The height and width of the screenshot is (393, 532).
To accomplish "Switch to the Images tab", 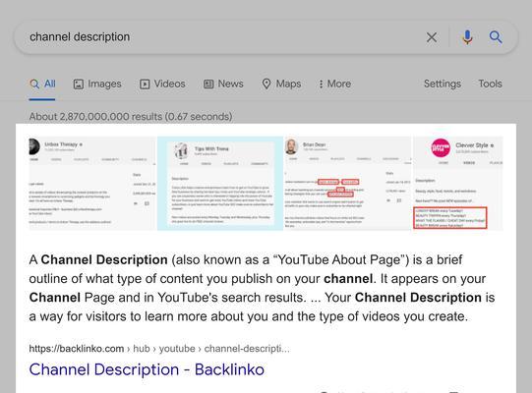I will point(97,84).
